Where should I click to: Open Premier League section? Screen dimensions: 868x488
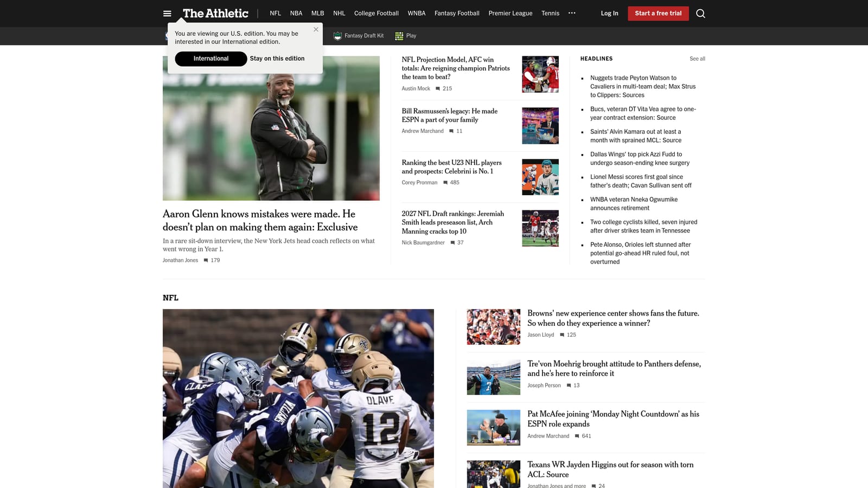click(x=510, y=13)
